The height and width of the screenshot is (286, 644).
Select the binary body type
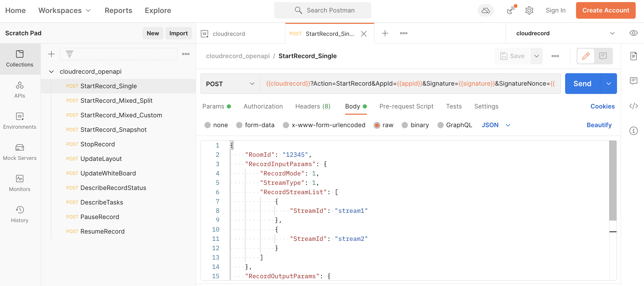[x=405, y=125]
